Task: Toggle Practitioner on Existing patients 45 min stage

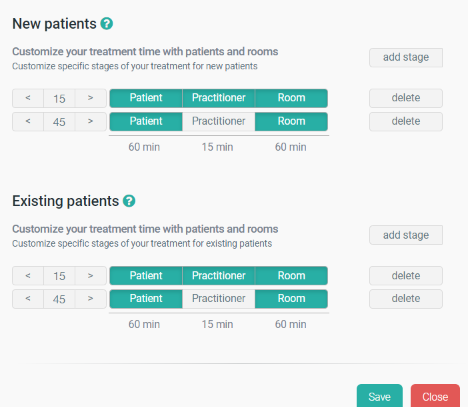Action: click(219, 299)
